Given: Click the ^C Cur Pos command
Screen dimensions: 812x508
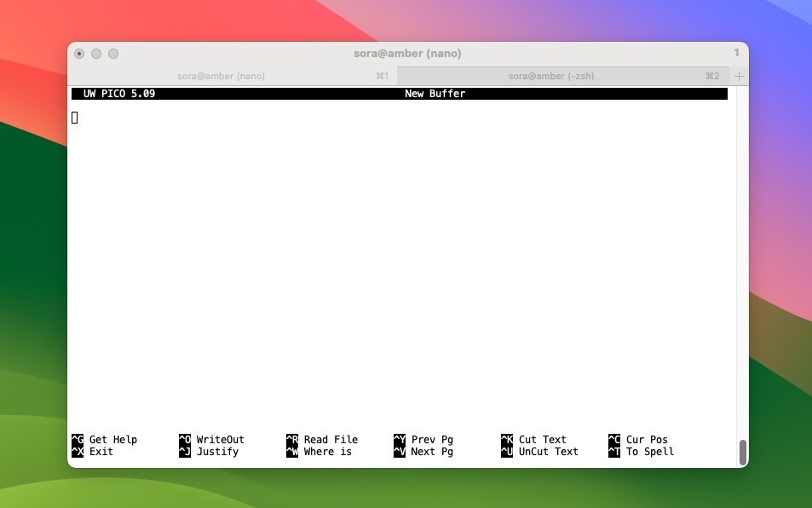Looking at the screenshot, I should tap(638, 439).
